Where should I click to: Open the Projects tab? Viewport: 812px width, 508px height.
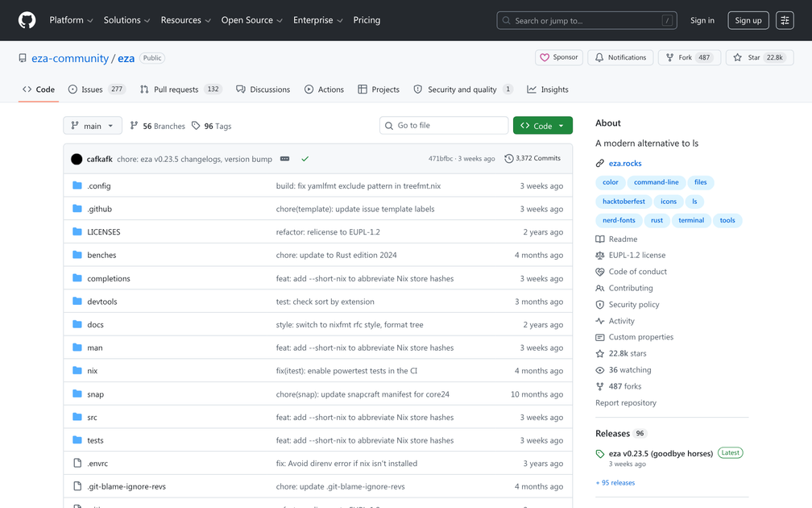379,90
